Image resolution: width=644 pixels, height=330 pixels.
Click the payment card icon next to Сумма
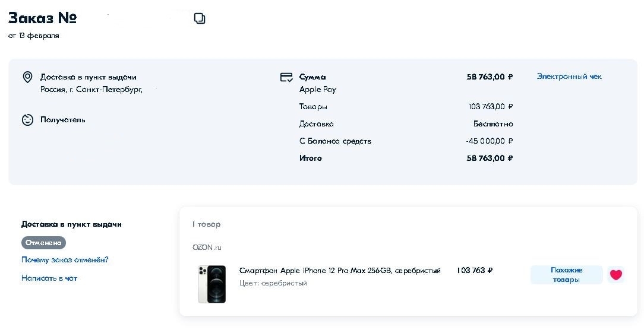click(286, 77)
